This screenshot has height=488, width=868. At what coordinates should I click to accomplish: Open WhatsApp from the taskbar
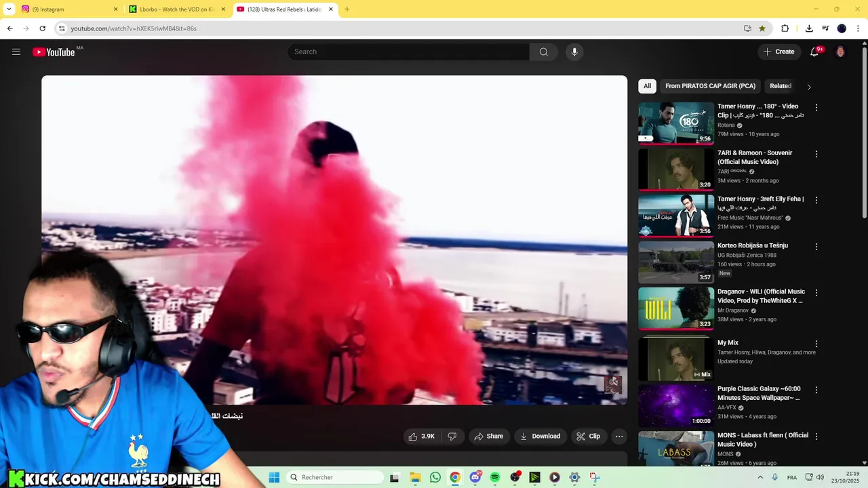pos(435,477)
